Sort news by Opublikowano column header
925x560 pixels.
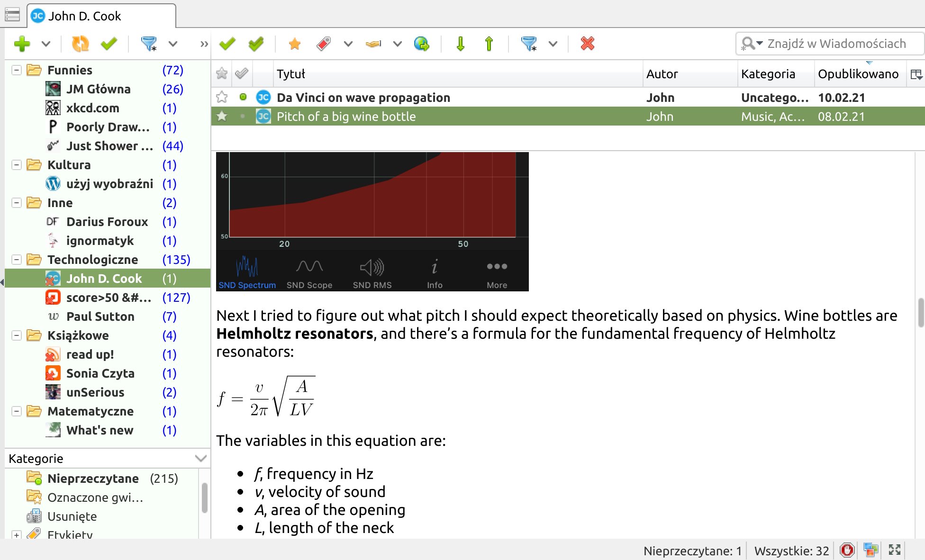click(858, 74)
